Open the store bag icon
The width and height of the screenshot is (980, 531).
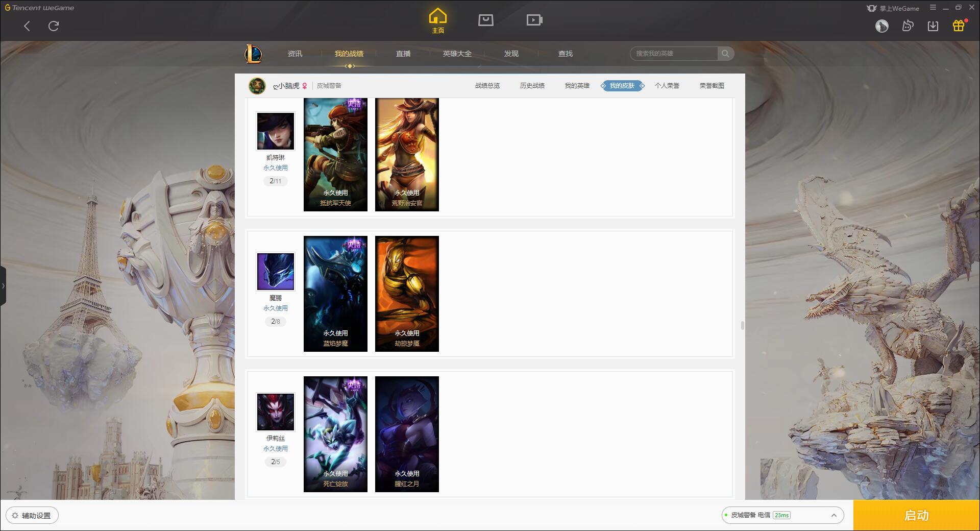486,20
